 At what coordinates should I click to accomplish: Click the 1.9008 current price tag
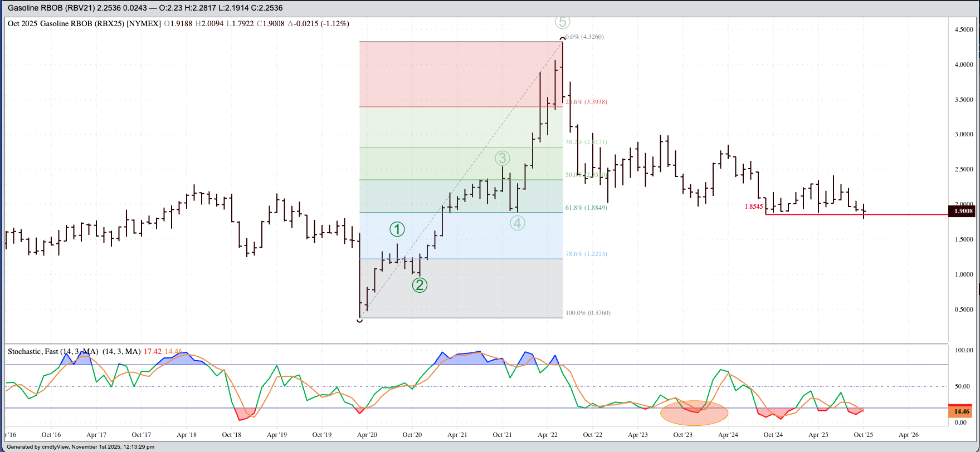tap(963, 211)
